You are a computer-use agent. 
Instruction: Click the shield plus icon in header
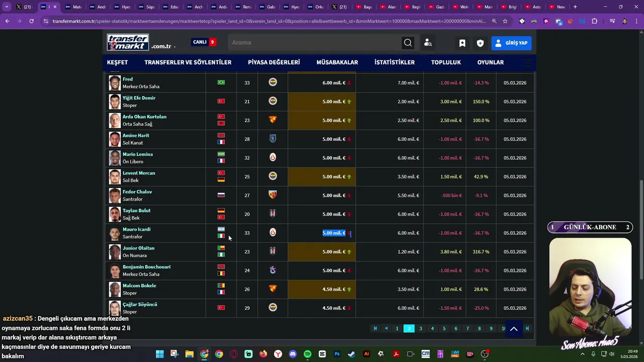(x=480, y=43)
